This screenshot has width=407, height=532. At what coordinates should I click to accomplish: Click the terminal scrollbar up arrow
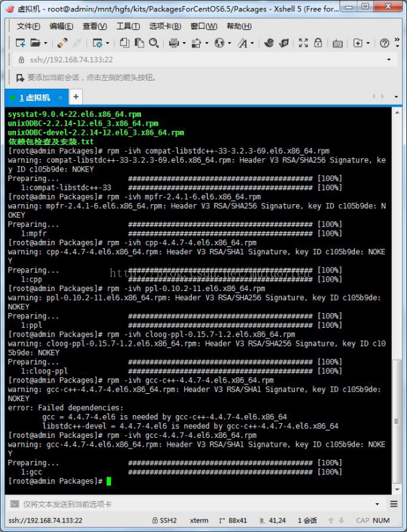[x=397, y=112]
